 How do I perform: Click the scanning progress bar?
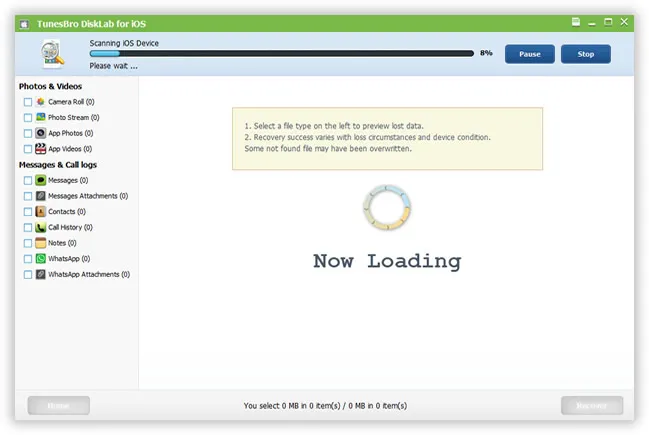tap(281, 54)
